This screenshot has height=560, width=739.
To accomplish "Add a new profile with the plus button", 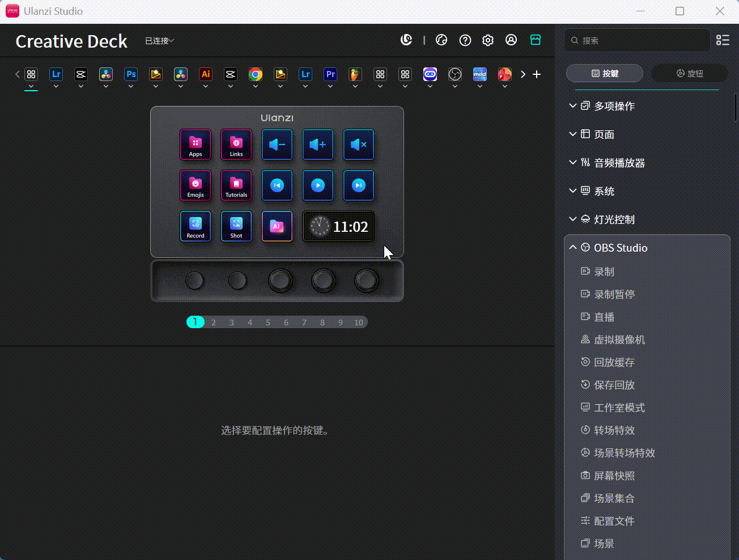I will pos(536,74).
